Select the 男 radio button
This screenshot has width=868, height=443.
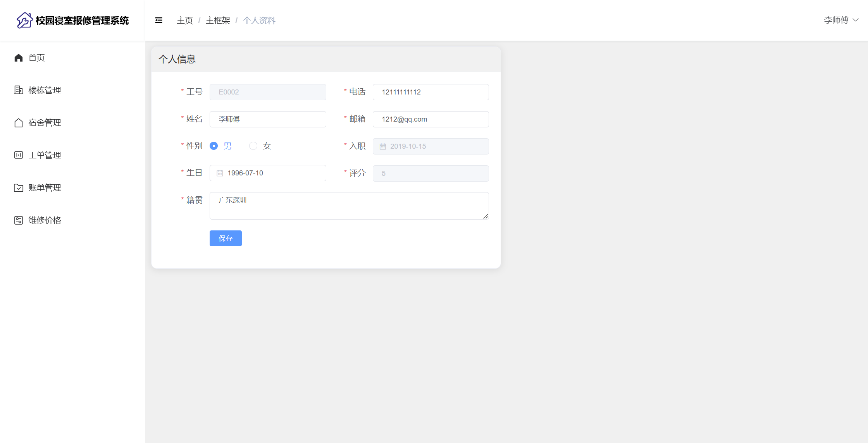coord(214,146)
